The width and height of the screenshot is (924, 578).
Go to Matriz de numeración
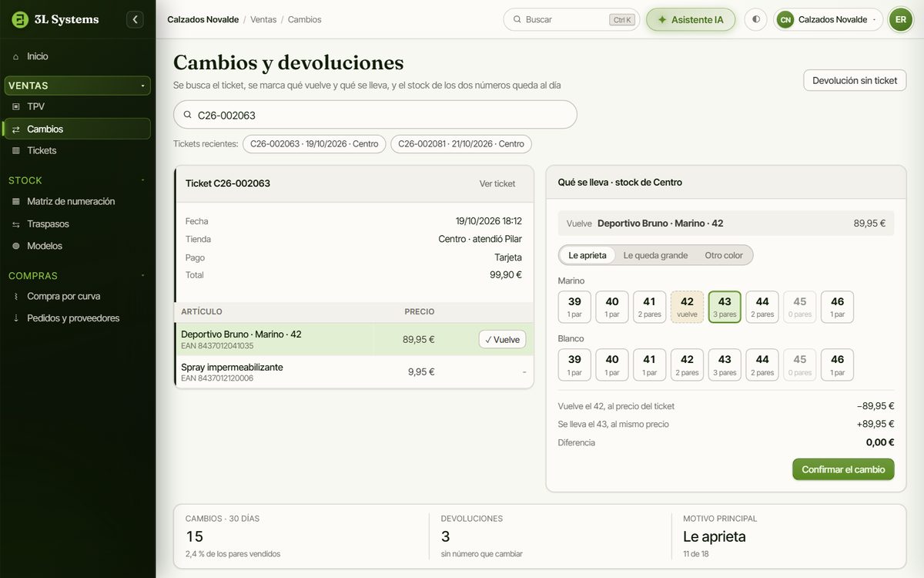coord(76,201)
